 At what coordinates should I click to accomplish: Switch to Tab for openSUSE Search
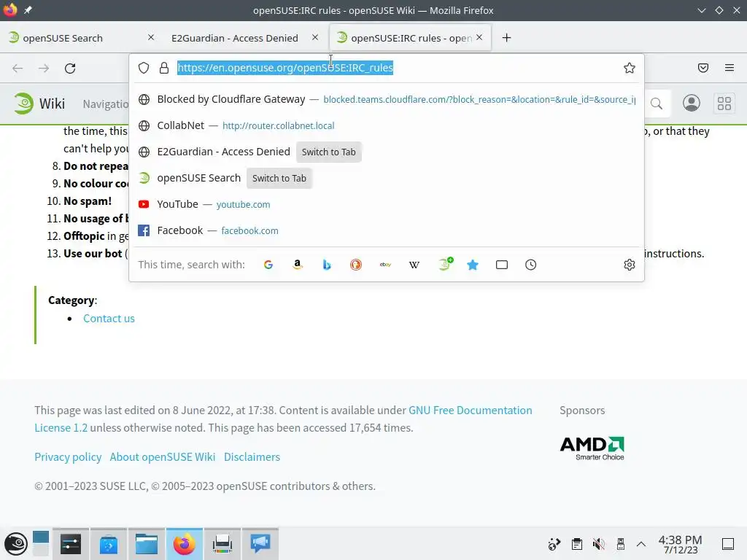(279, 178)
